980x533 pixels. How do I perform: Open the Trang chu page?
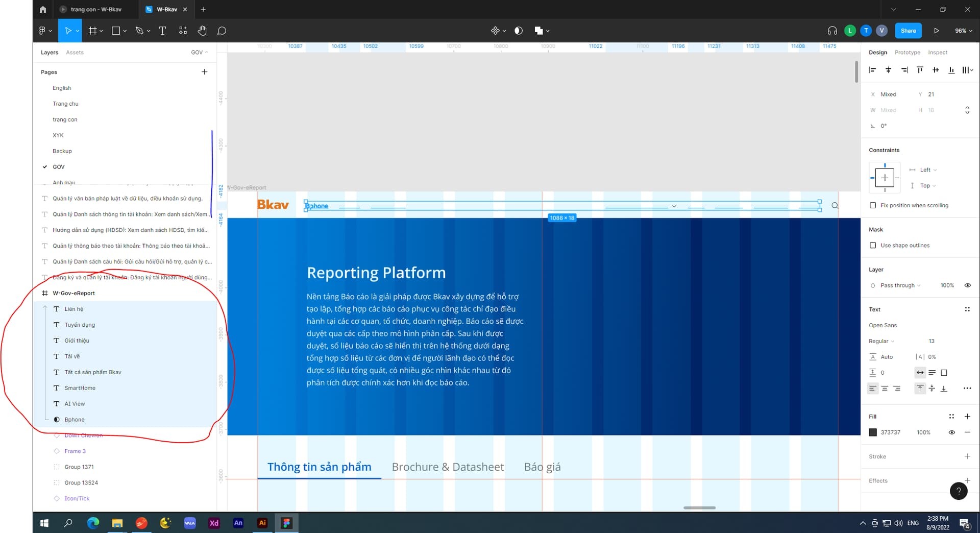point(65,104)
